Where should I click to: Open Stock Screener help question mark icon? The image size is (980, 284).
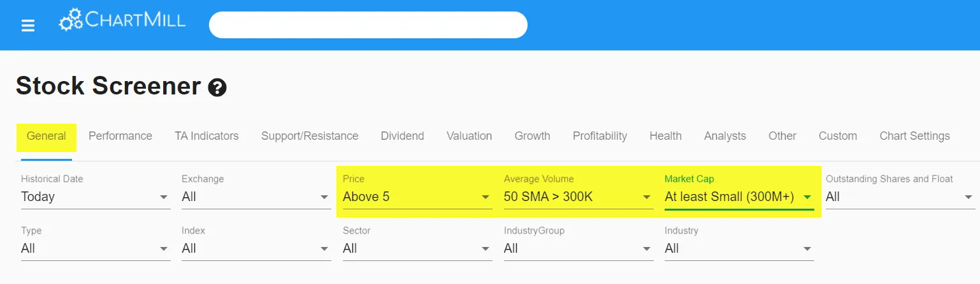pyautogui.click(x=217, y=87)
